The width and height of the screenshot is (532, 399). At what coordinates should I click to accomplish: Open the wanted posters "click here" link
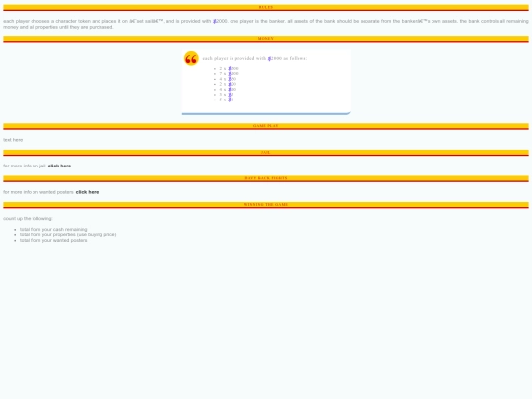(x=87, y=192)
